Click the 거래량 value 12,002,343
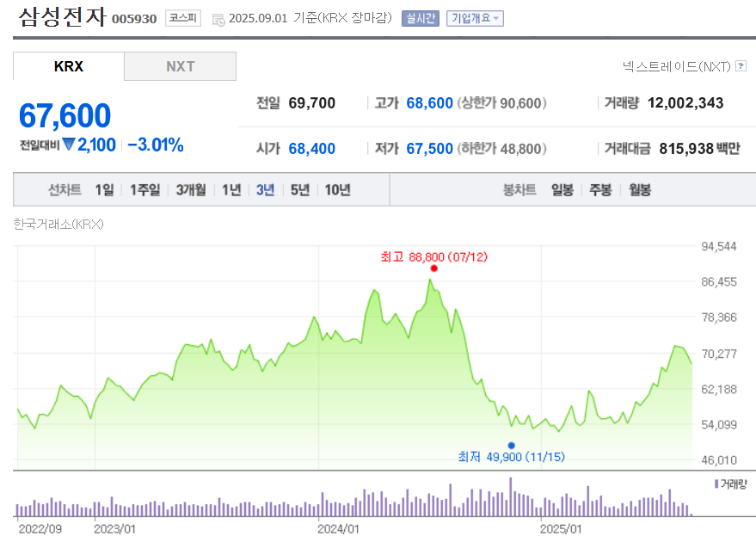This screenshot has height=536, width=756. (685, 102)
